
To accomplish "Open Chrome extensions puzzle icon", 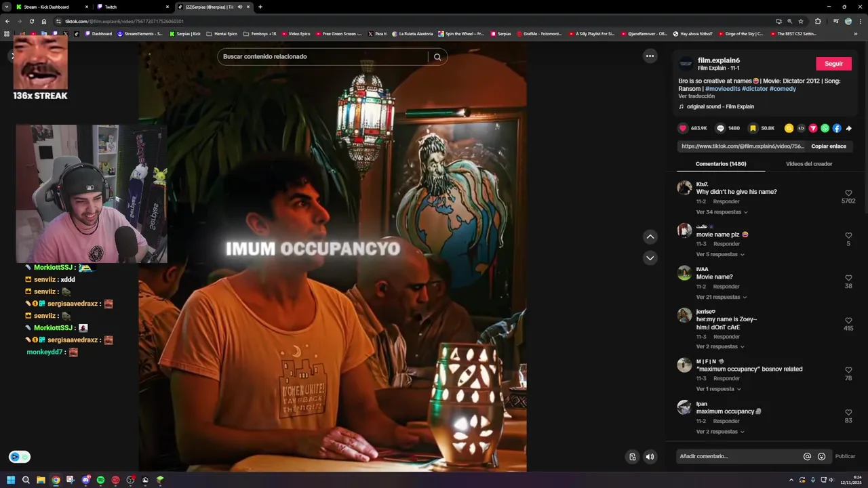I will coord(818,21).
